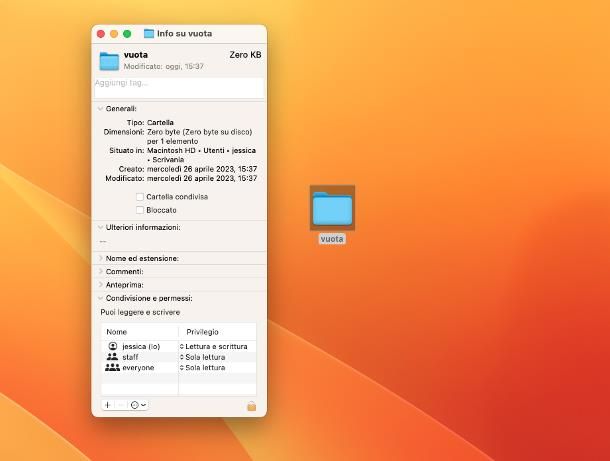Open the vuota folder on the desktop
This screenshot has height=461, width=610.
coord(332,208)
